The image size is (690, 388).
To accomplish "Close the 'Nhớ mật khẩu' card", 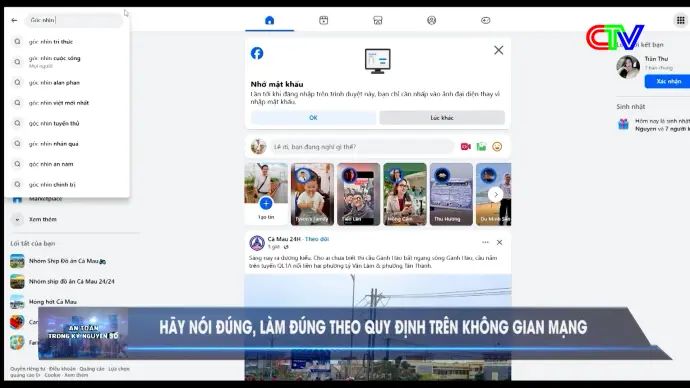I will click(x=499, y=50).
